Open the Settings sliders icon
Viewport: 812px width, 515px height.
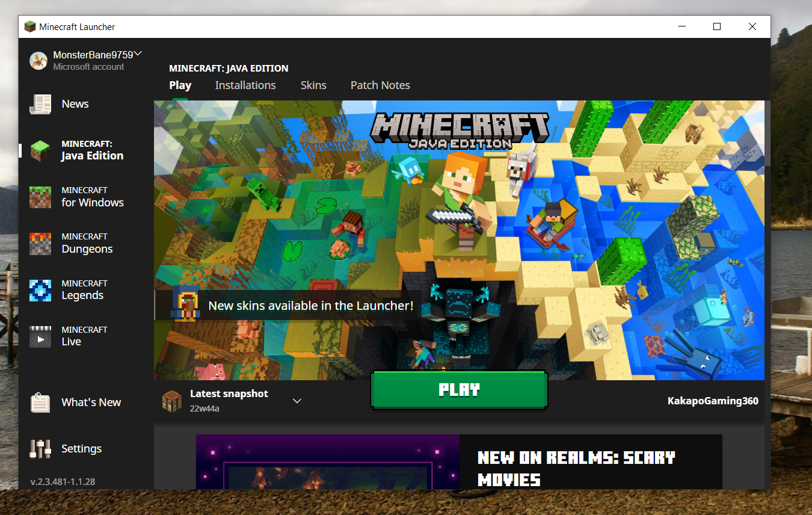pyautogui.click(x=40, y=449)
